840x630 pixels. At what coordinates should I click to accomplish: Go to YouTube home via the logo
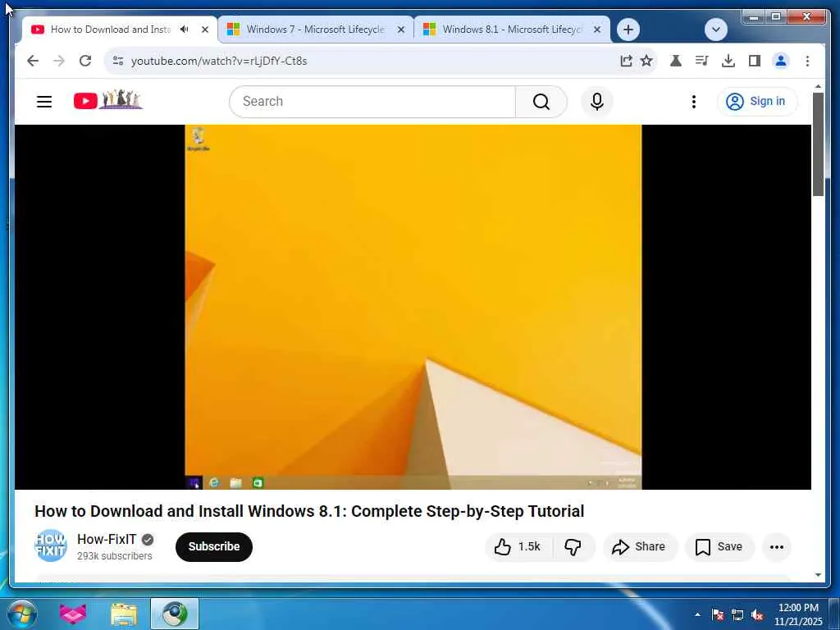tap(108, 100)
